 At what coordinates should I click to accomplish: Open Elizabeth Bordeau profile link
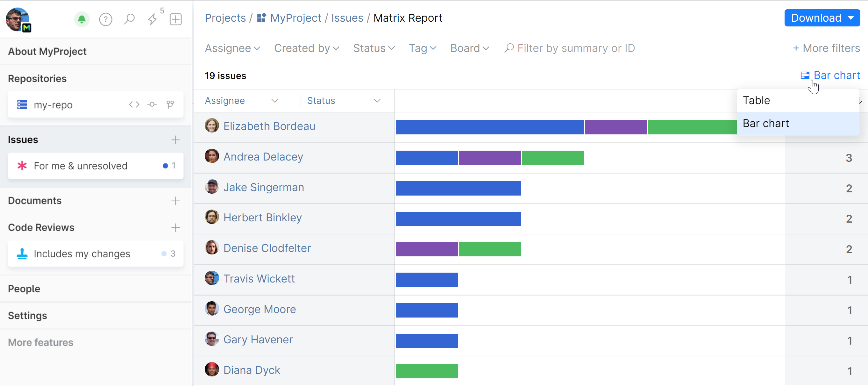[x=269, y=126]
